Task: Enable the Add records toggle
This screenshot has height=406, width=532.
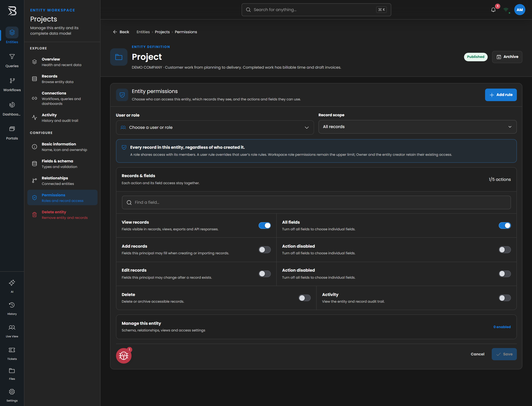Action: click(265, 250)
